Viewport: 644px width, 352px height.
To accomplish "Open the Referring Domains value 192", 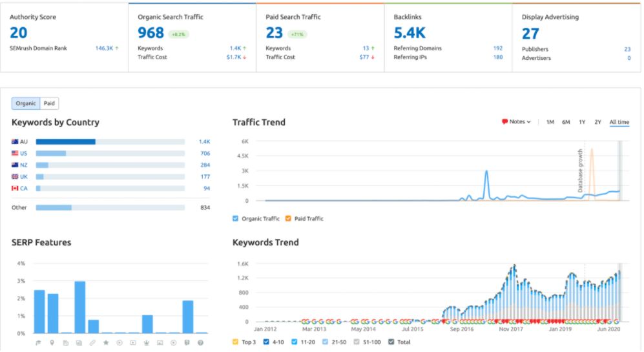I will (x=497, y=48).
